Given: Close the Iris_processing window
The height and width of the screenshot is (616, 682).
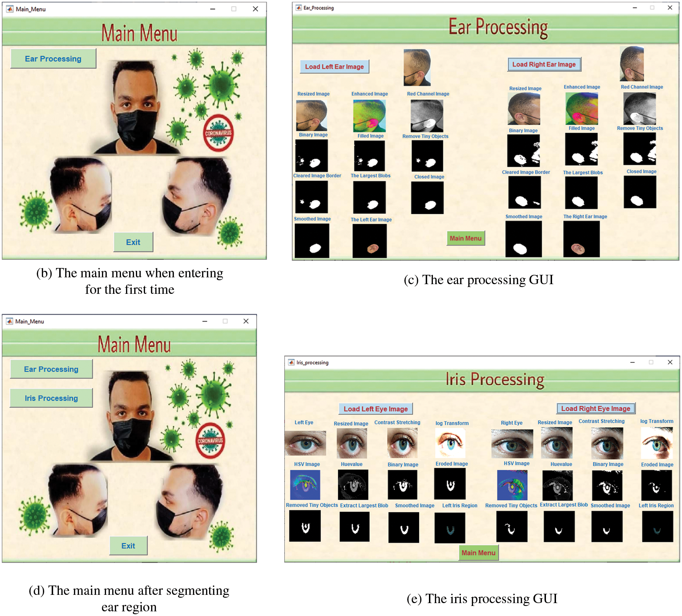Looking at the screenshot, I should click(670, 362).
